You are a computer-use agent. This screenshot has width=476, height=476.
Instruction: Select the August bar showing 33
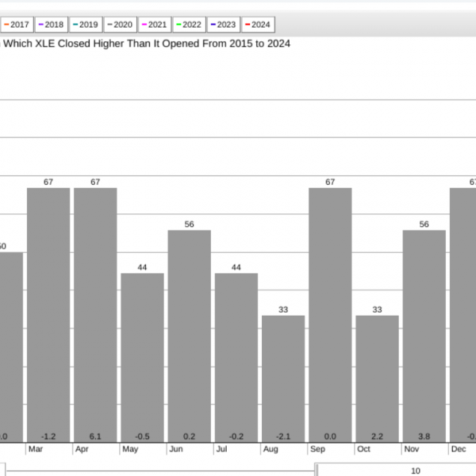click(x=283, y=378)
